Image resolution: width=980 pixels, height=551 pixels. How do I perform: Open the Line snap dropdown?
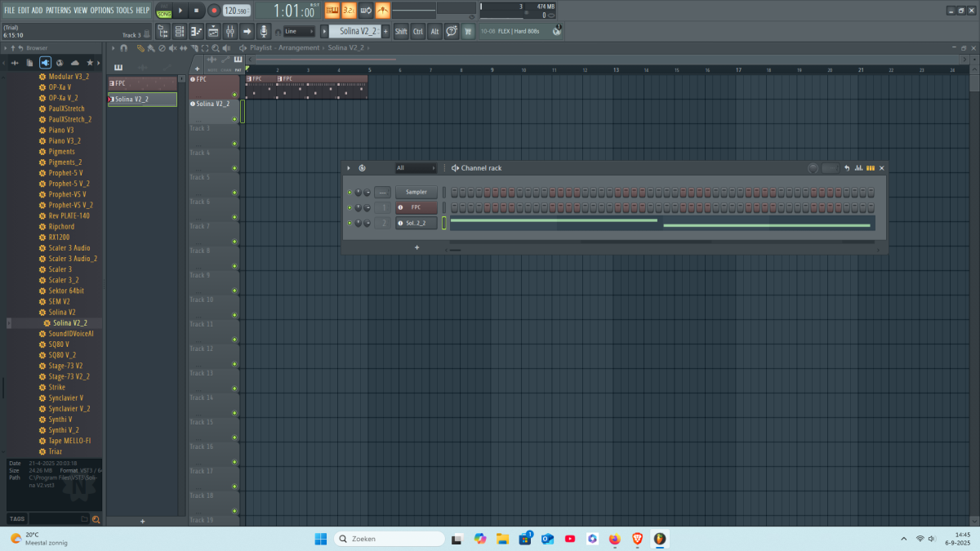tap(299, 31)
